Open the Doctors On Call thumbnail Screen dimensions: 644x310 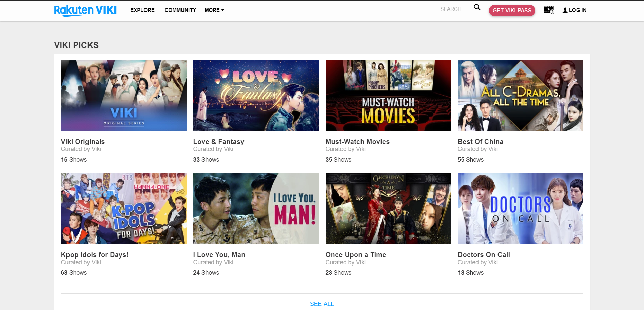pyautogui.click(x=521, y=209)
